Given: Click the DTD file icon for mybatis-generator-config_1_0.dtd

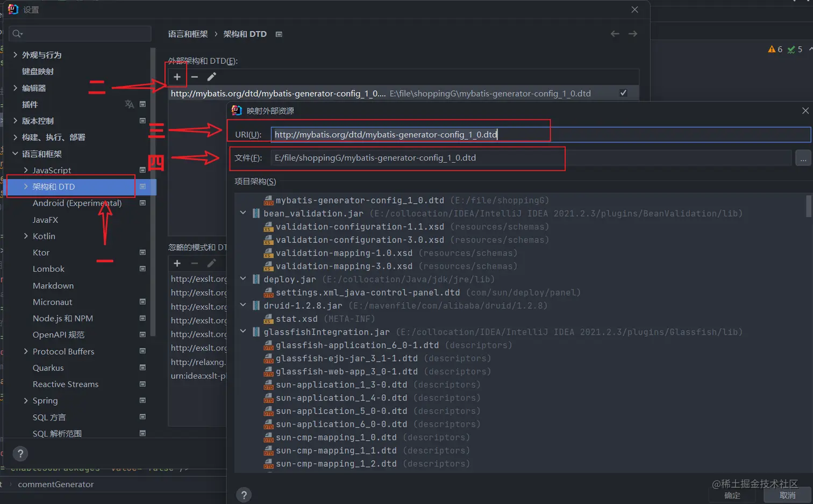Looking at the screenshot, I should 268,200.
